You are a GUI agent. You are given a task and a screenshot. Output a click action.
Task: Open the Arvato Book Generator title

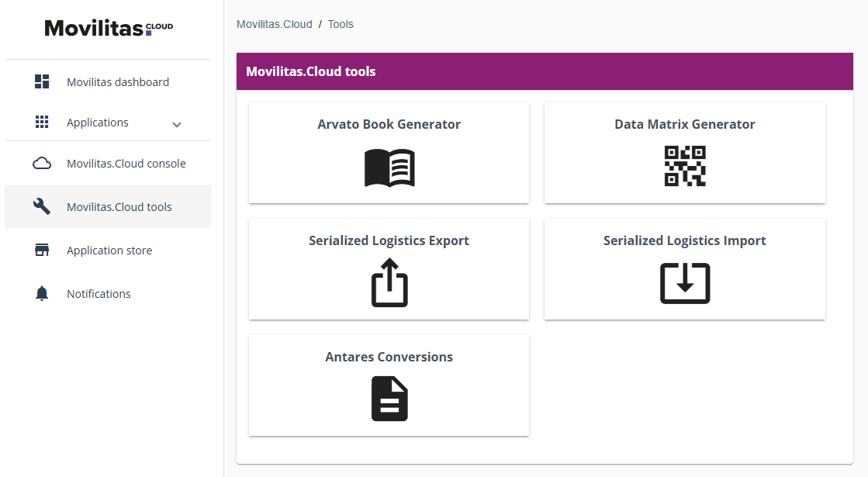point(389,124)
